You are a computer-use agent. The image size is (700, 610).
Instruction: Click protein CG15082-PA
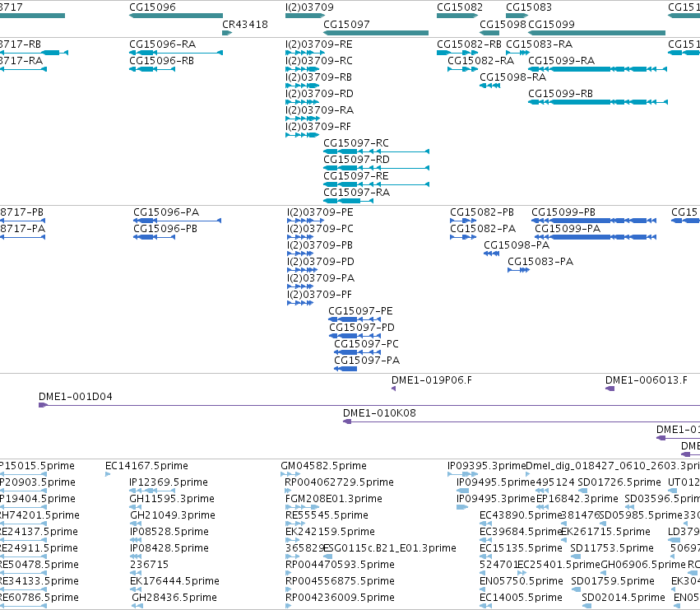(483, 229)
